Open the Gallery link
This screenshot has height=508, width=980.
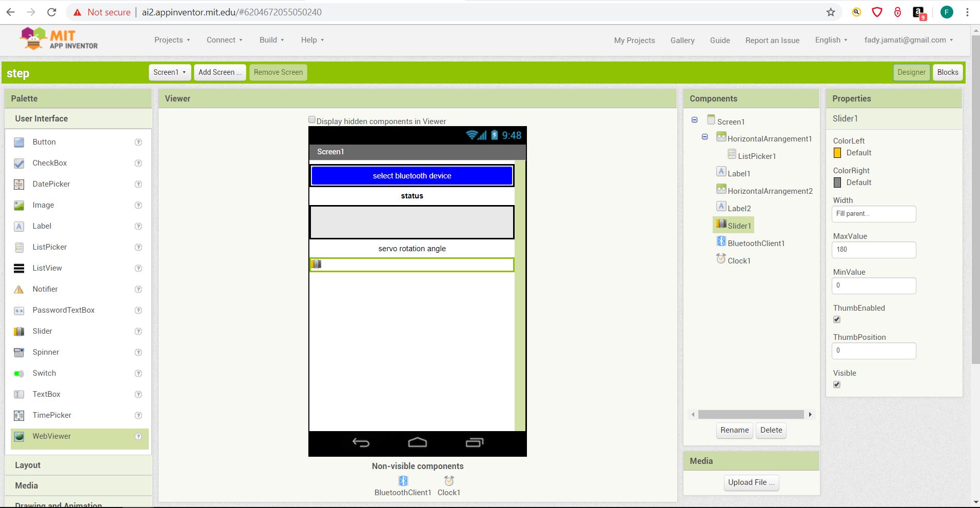tap(682, 40)
